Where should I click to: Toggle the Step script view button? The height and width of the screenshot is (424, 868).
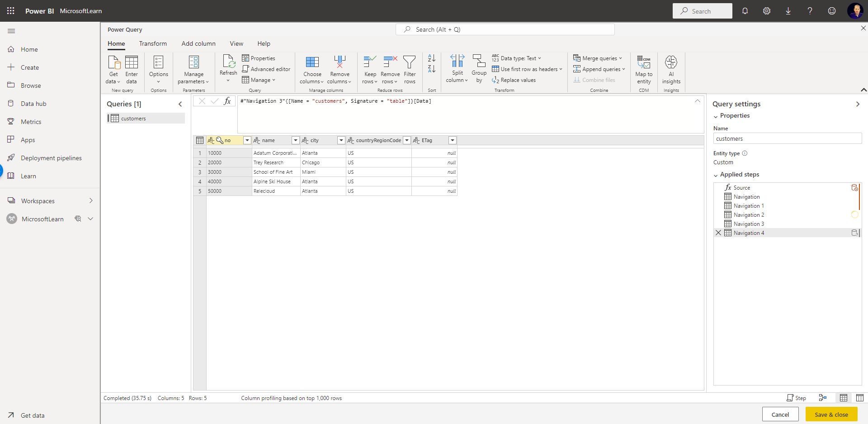click(796, 398)
